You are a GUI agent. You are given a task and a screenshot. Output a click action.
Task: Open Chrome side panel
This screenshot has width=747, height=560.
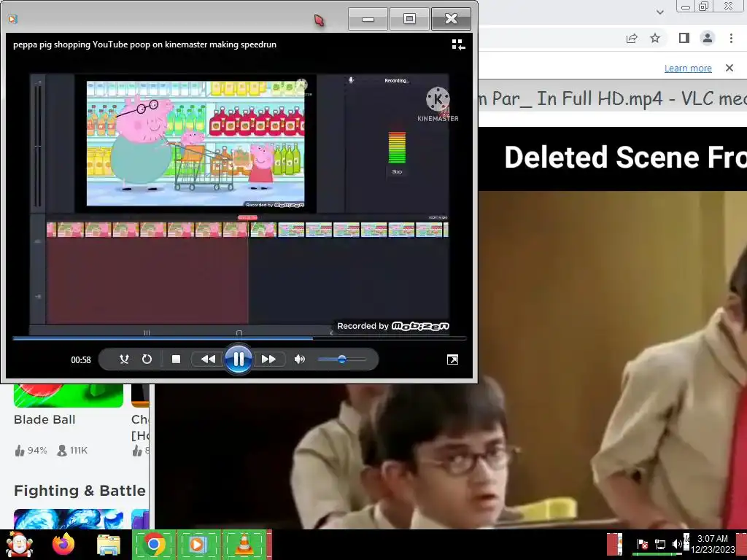coord(684,38)
